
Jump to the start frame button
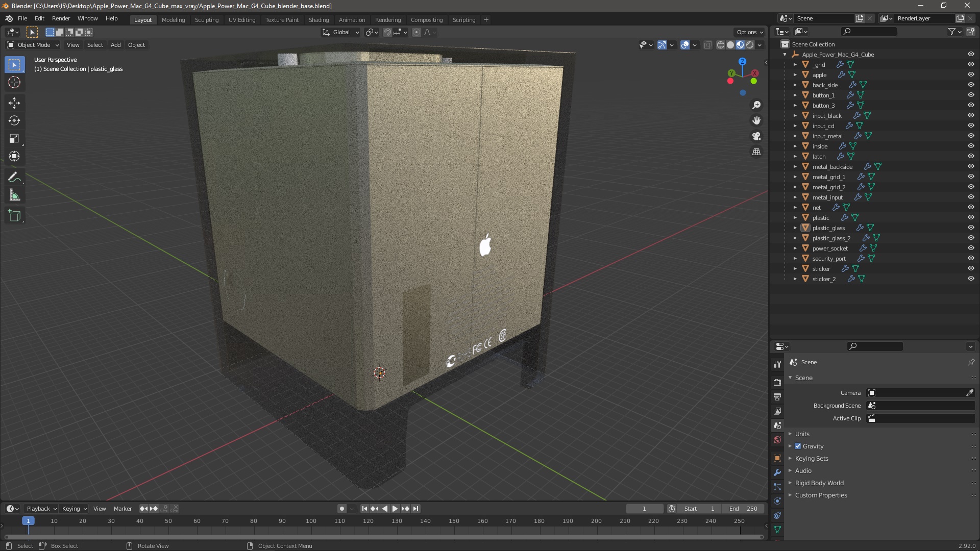click(x=364, y=509)
